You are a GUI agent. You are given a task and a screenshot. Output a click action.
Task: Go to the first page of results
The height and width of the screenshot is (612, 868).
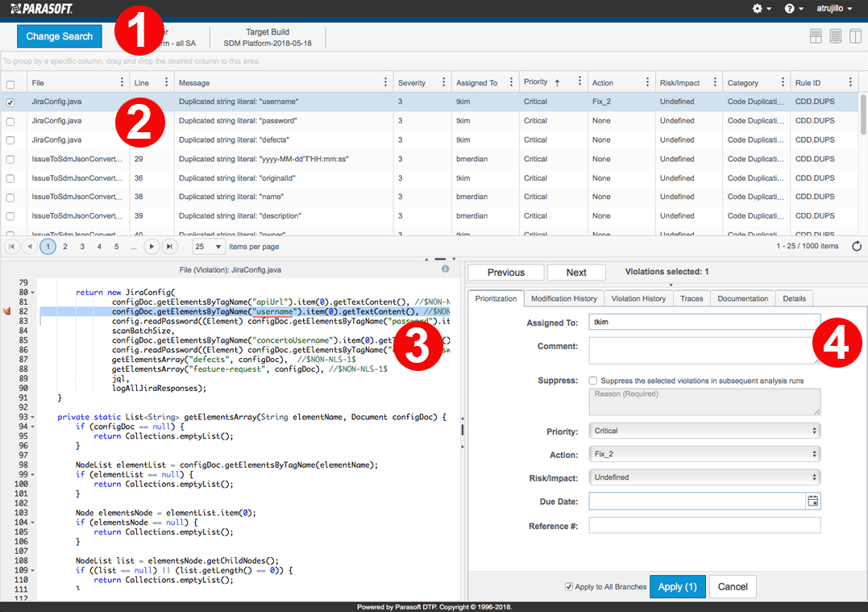11,247
